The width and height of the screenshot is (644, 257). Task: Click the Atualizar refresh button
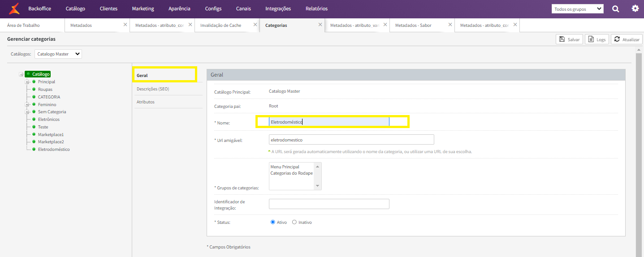click(x=627, y=39)
